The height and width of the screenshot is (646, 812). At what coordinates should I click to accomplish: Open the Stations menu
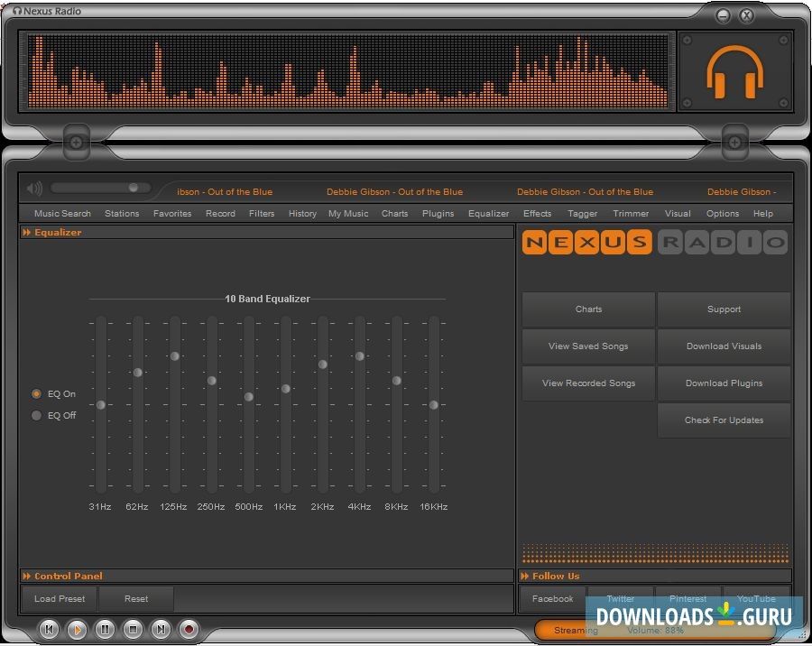[x=122, y=213]
